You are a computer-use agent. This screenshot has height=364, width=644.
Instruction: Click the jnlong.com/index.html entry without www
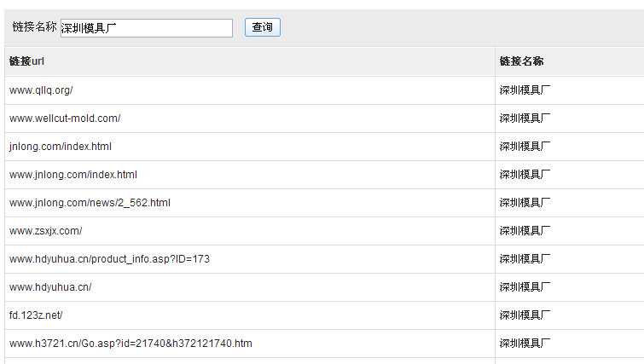pyautogui.click(x=61, y=147)
